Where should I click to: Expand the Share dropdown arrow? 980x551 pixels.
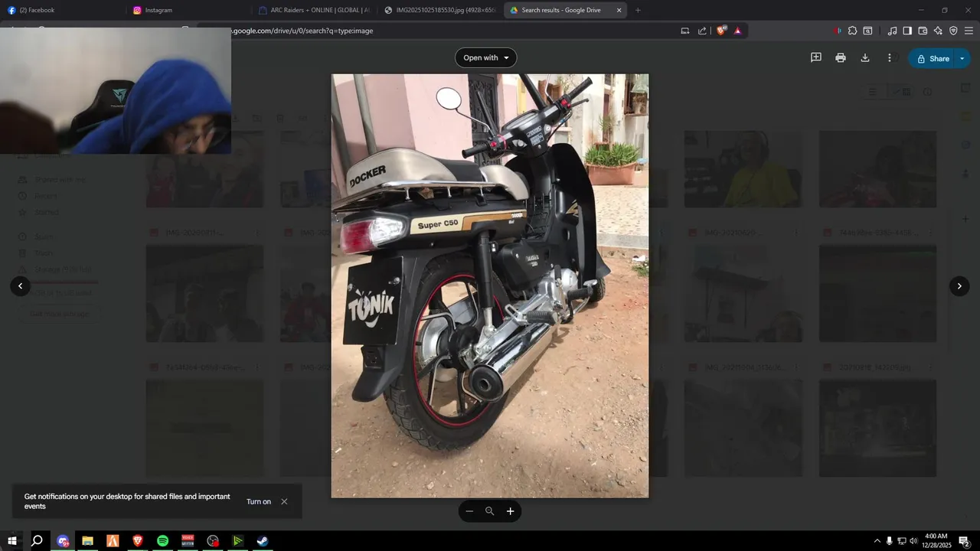point(962,58)
